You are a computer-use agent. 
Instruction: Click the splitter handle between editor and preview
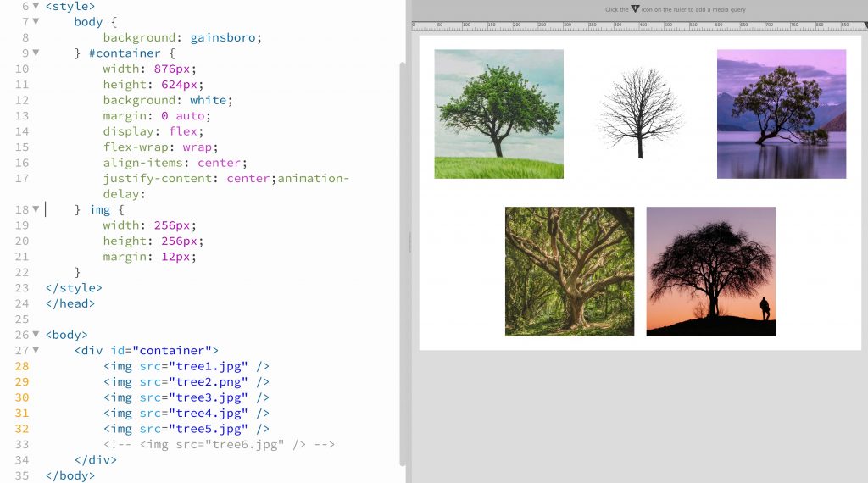409,241
